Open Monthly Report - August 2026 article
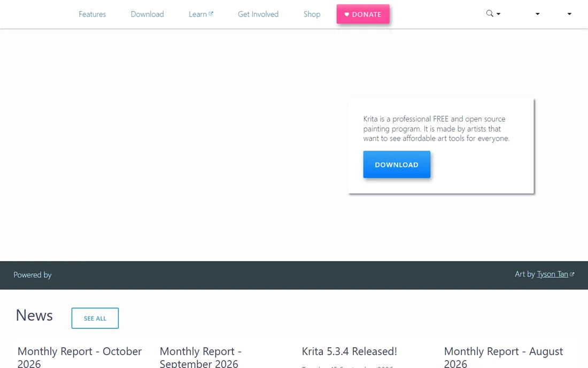Viewport: 588px width, 368px height. pos(503,357)
